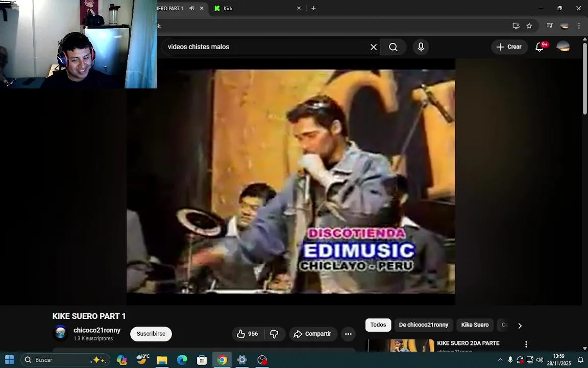
Task: Open the Settings gear taskbar icon
Action: coord(242,360)
